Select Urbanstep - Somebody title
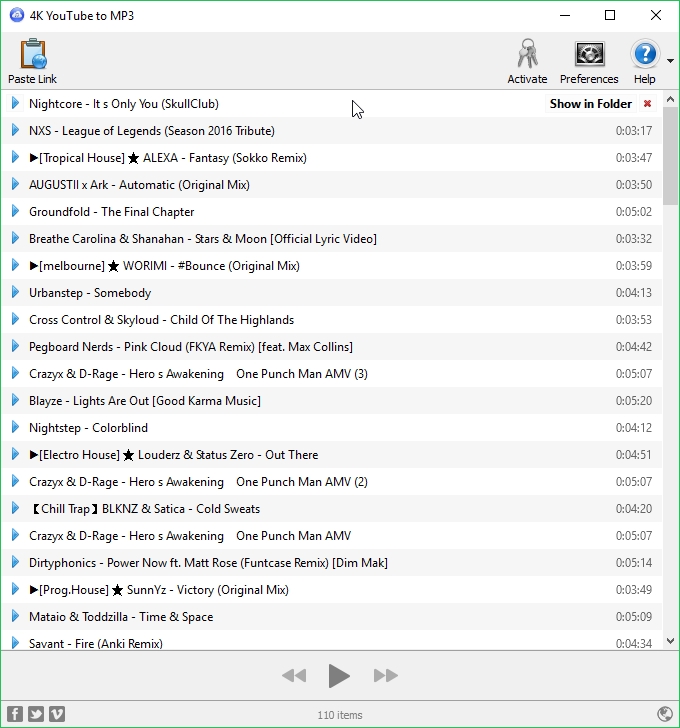The width and height of the screenshot is (680, 728). [90, 293]
